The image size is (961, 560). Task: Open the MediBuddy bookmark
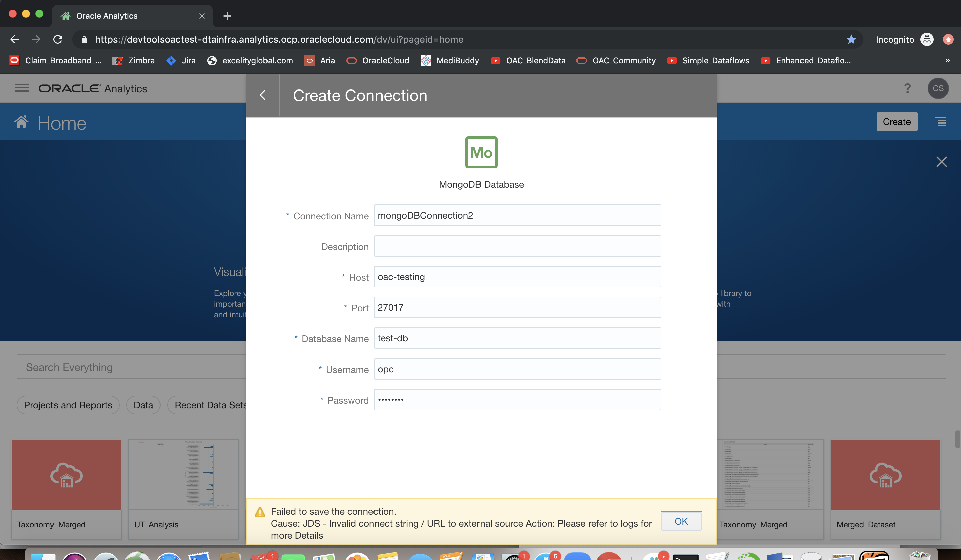(x=450, y=60)
